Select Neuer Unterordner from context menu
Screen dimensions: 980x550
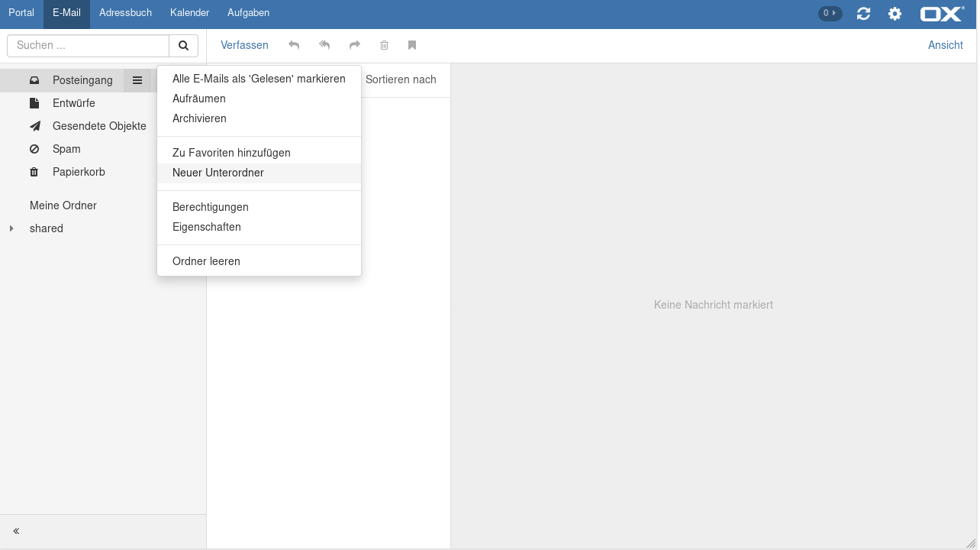pos(218,173)
